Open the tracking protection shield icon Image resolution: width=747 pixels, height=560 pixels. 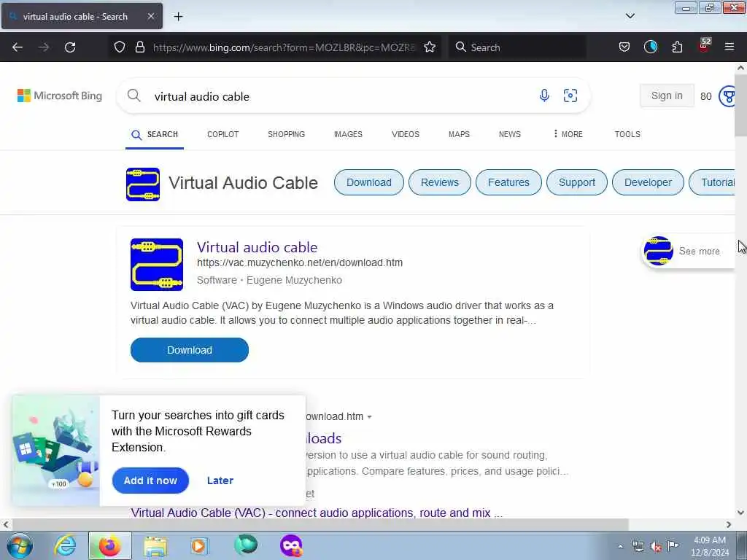click(x=120, y=47)
